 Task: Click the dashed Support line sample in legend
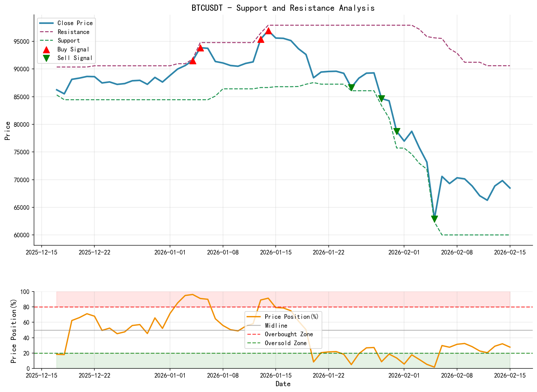(46, 40)
